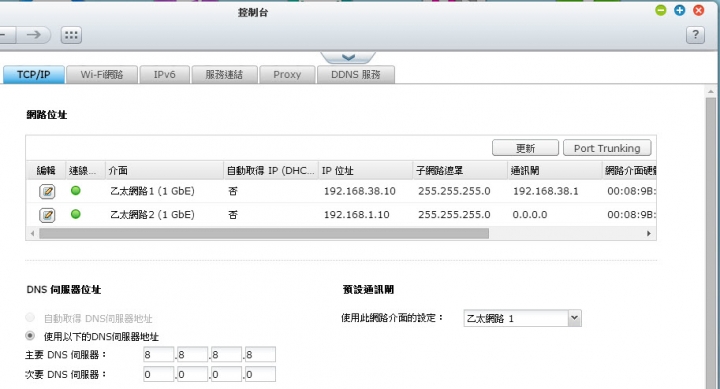Select the automatic DNS server radio button
This screenshot has width=720, height=389.
30,317
